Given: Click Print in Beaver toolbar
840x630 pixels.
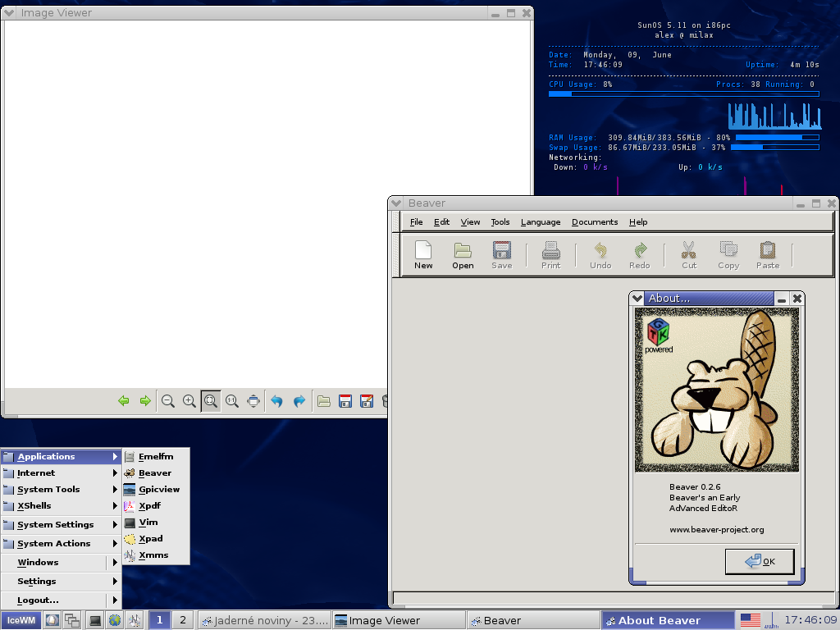Looking at the screenshot, I should pyautogui.click(x=550, y=255).
